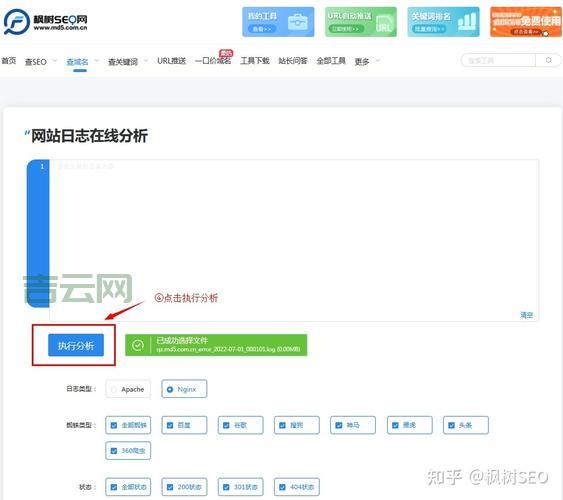
Task: Expand the arrow beside 查关键词
Action: coord(146,61)
